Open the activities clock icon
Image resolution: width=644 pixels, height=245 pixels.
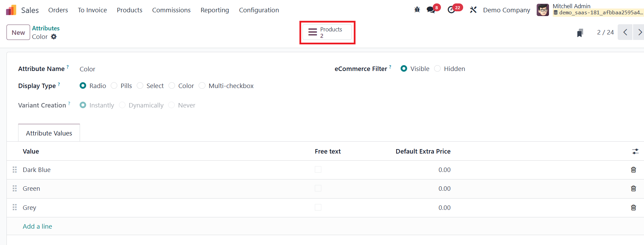pyautogui.click(x=451, y=10)
